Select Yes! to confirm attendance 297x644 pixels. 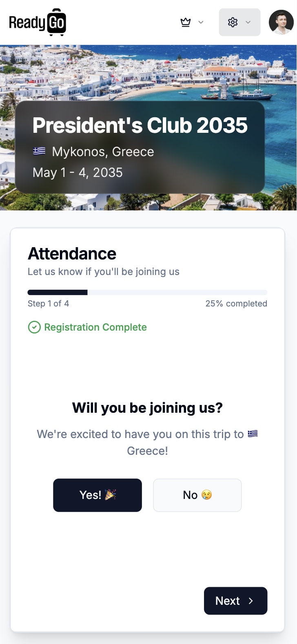[x=97, y=495]
